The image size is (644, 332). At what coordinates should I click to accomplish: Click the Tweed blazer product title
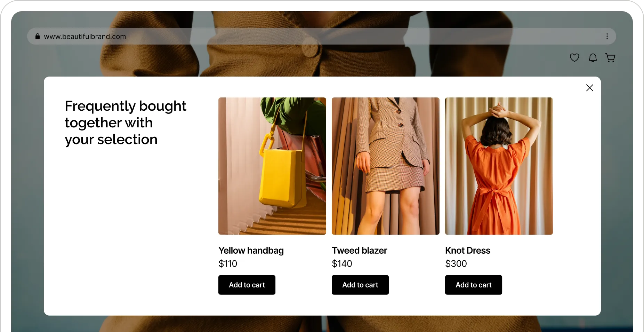(360, 251)
